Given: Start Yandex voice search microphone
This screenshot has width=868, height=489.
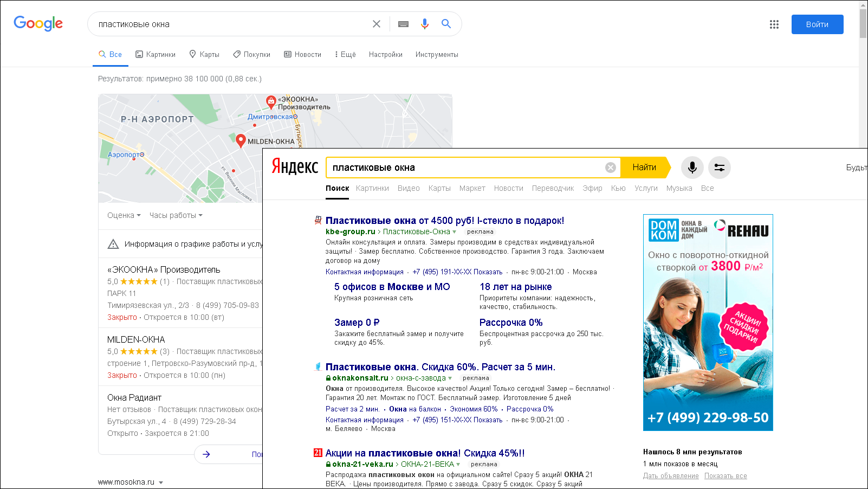Looking at the screenshot, I should [x=692, y=168].
